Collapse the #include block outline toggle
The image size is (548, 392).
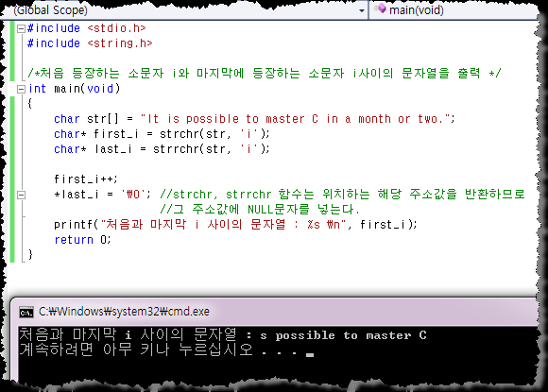[x=22, y=28]
